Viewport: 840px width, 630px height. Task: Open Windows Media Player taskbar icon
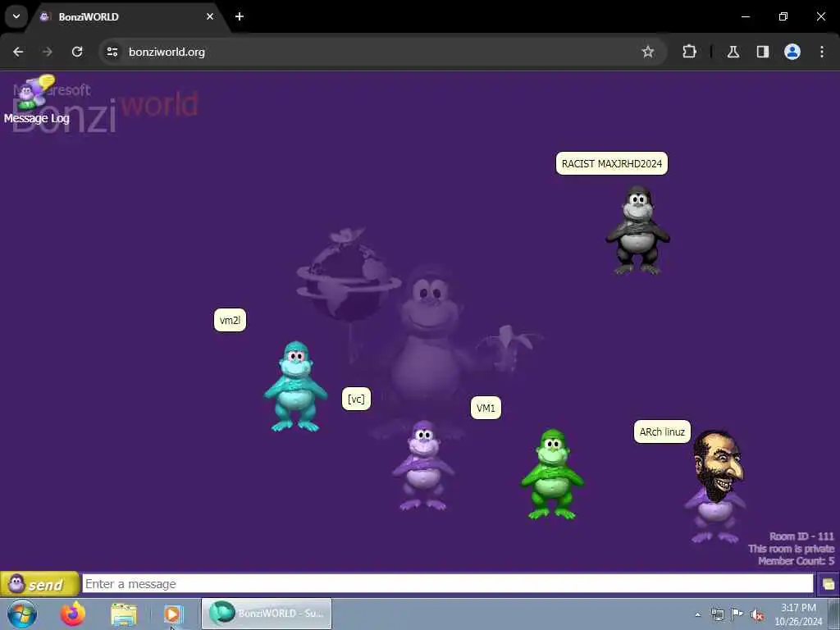coord(174,614)
